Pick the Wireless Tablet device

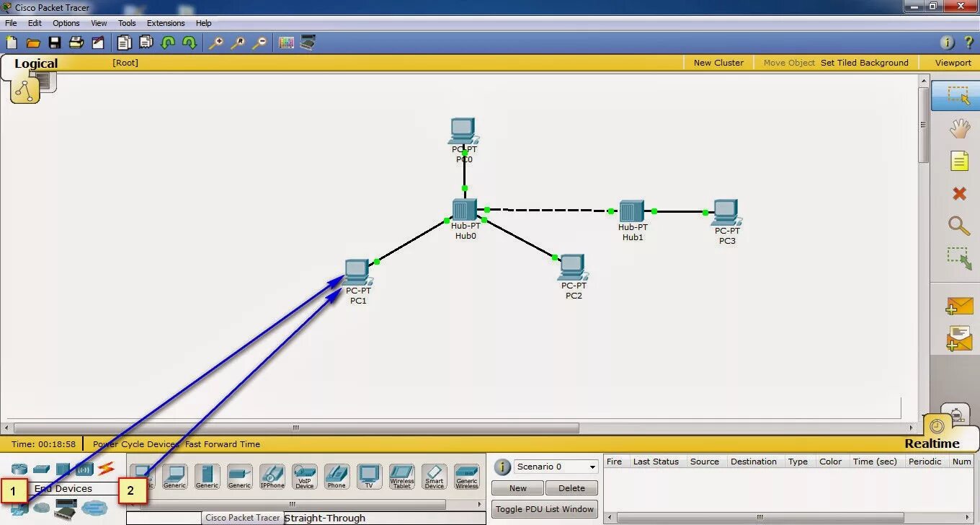[x=402, y=477]
